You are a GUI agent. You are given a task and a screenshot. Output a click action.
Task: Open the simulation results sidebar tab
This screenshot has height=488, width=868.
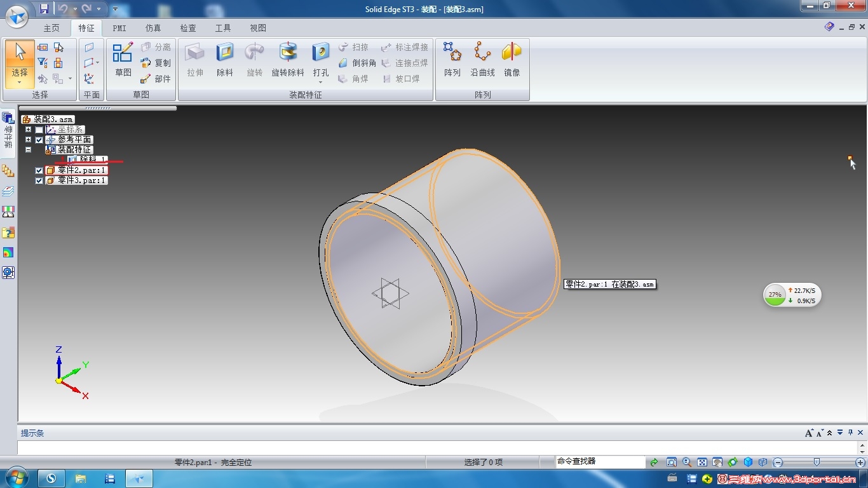point(8,252)
